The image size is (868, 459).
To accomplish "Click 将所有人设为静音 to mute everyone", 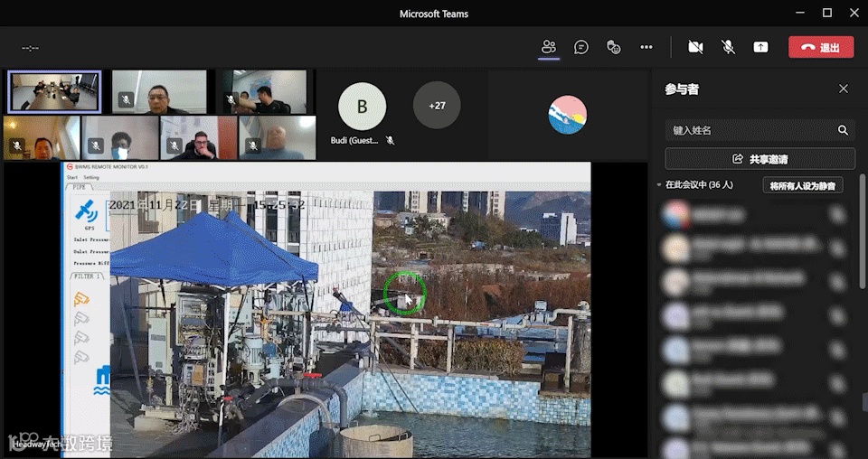I will coord(803,185).
